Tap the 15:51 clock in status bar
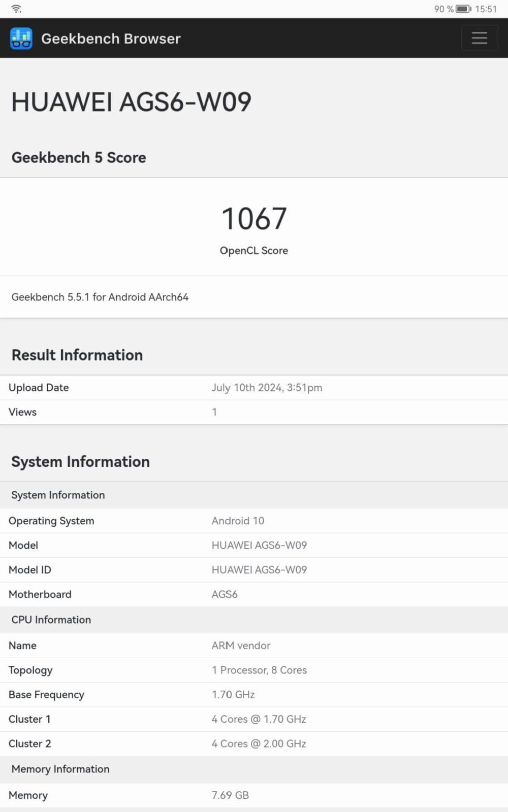 (486, 9)
